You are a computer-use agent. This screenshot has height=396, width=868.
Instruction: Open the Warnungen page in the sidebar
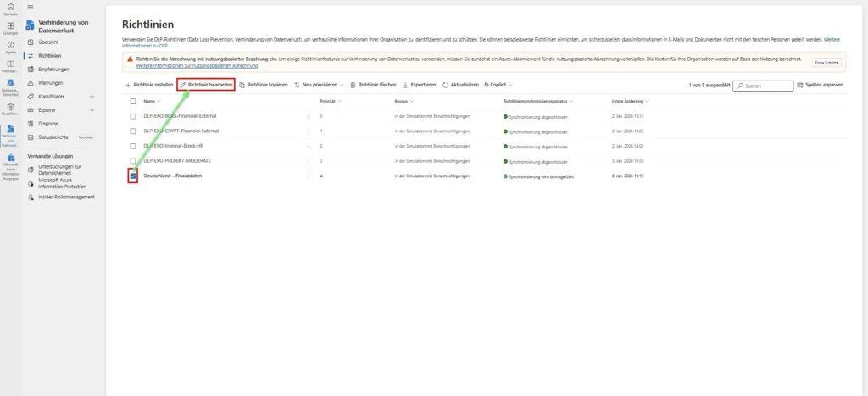tap(50, 83)
